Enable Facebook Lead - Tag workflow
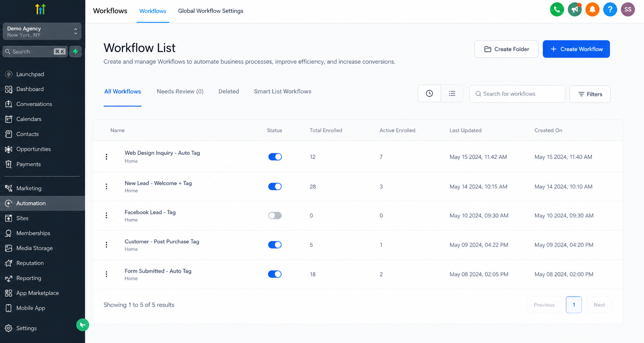This screenshot has height=343, width=644. 275,216
